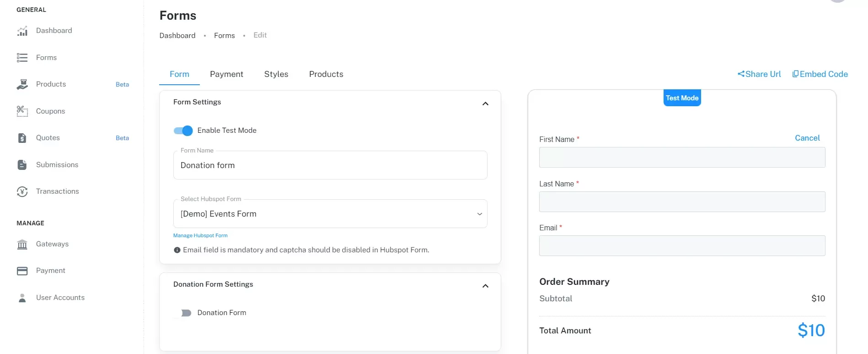Open User Accounts person icon
Screen dimensions: 868x354
tap(22, 298)
